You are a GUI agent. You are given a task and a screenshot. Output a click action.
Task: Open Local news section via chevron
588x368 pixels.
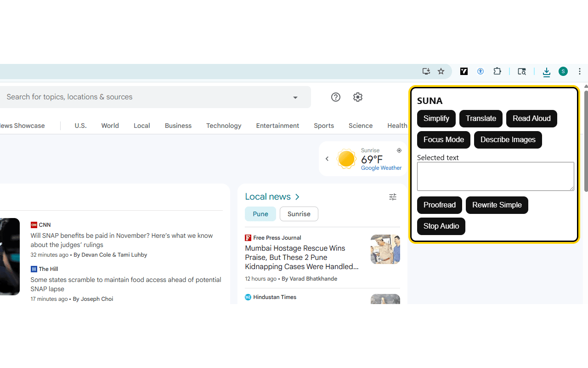coord(297,197)
